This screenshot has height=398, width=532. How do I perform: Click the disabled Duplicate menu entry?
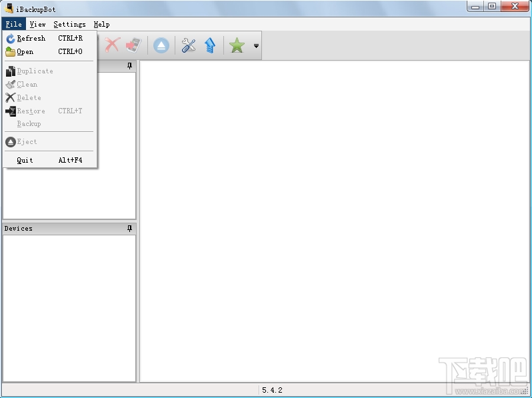[x=49, y=71]
